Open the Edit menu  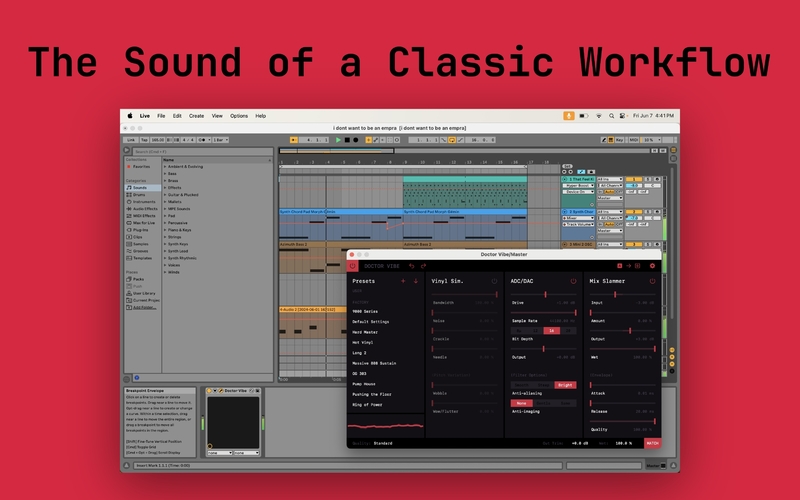(177, 116)
